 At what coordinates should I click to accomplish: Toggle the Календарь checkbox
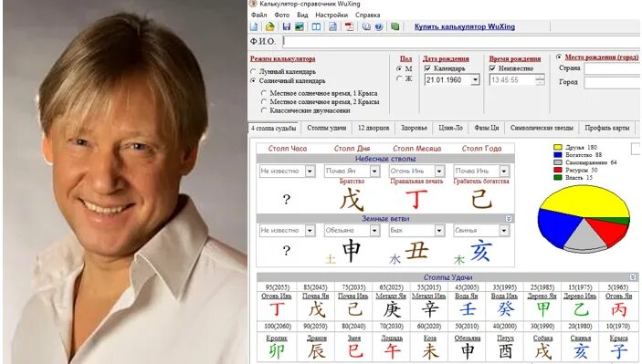[427, 68]
